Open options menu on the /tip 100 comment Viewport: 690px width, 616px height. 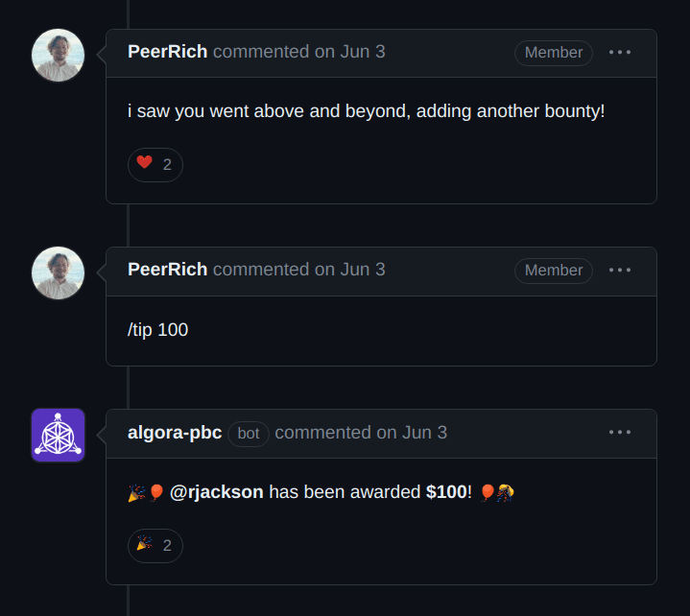pos(620,271)
